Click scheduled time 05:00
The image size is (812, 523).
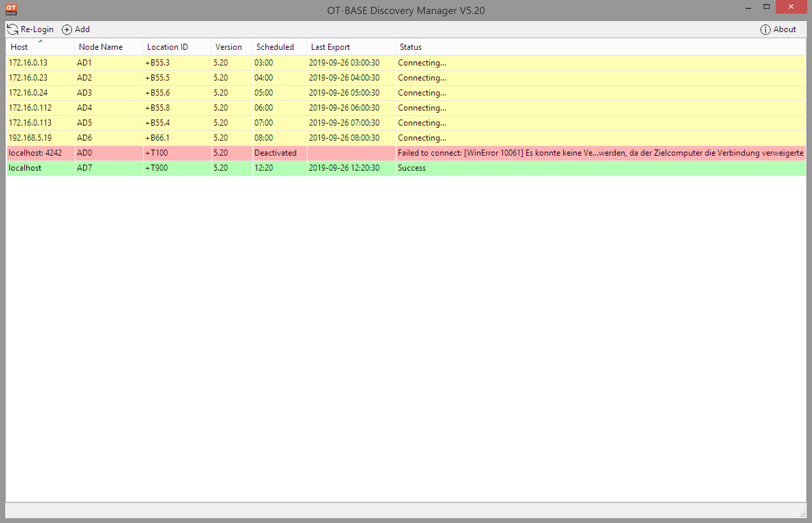pyautogui.click(x=264, y=93)
